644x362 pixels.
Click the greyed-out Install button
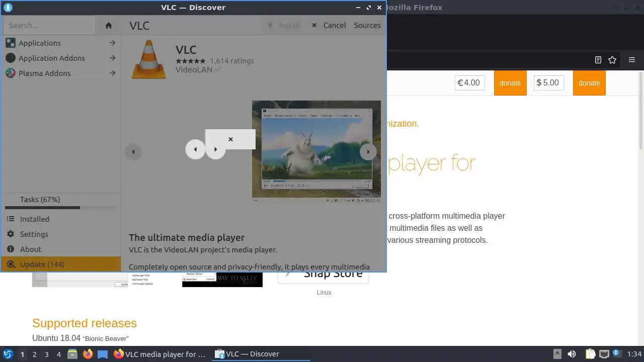(x=284, y=25)
